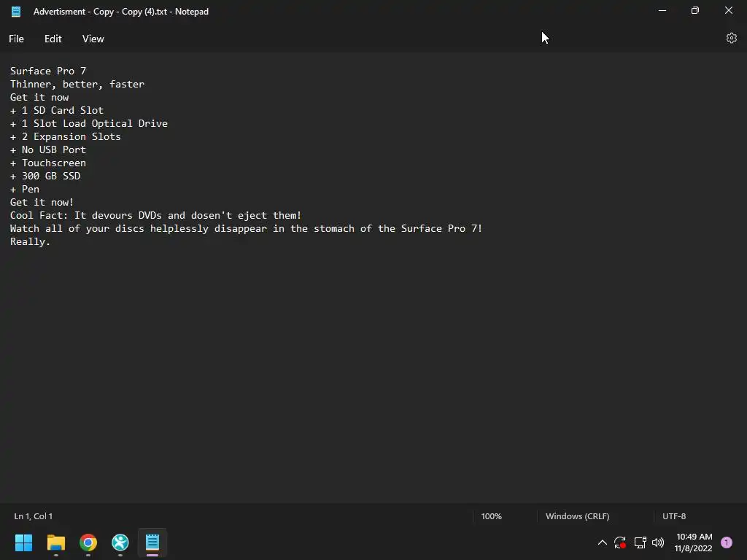The image size is (747, 560).
Task: Click the line 'Thinner, better, faster'
Action: pos(77,85)
